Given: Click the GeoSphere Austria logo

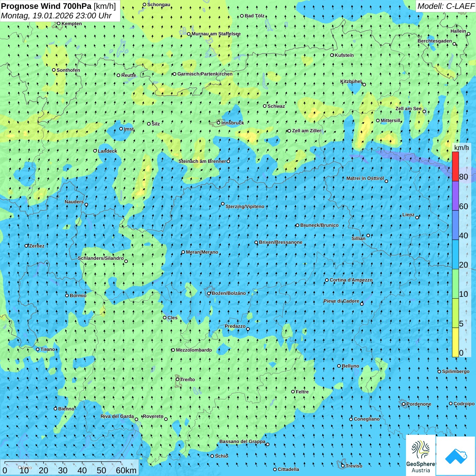Looking at the screenshot, I should (x=421, y=456).
